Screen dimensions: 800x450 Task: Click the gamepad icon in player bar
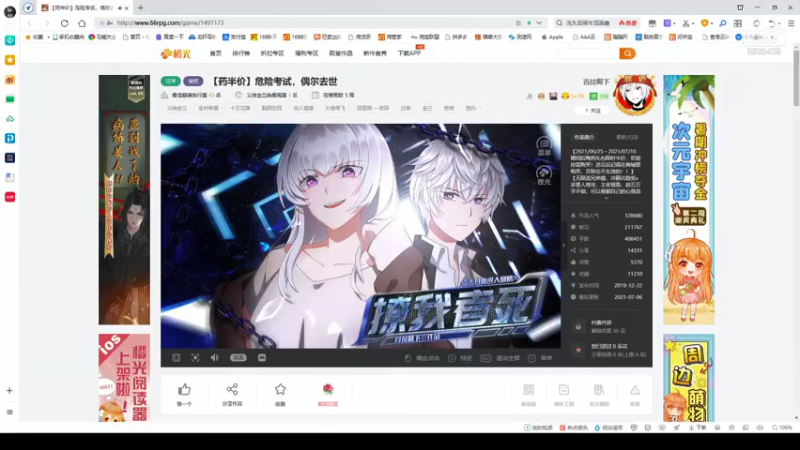[x=262, y=358]
